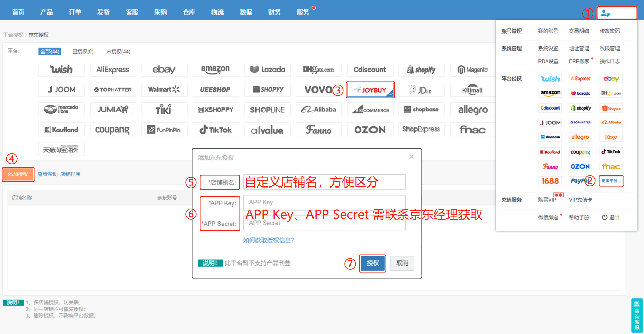Open Etsy in the dropdown platform list
Image resolution: width=644 pixels, height=334 pixels.
[611, 137]
